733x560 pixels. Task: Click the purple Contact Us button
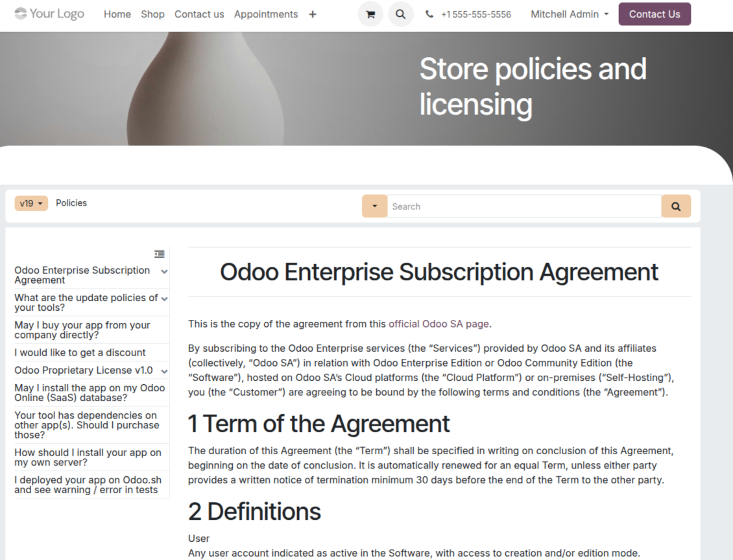(x=655, y=14)
